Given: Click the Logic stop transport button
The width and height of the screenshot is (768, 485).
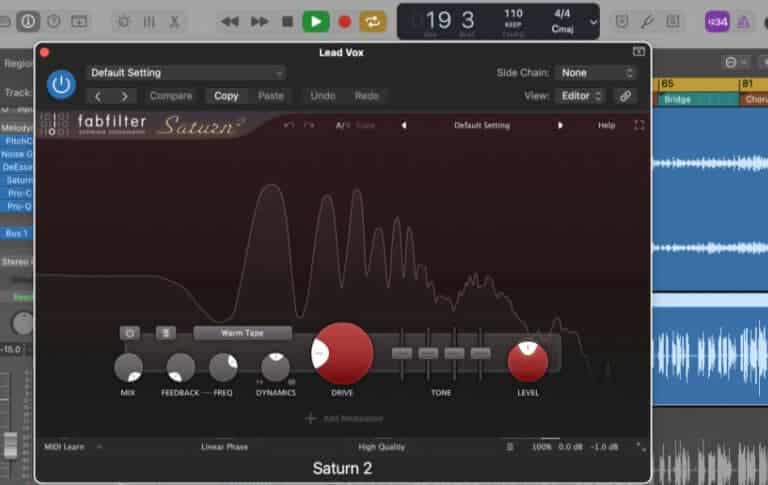Looking at the screenshot, I should 288,22.
